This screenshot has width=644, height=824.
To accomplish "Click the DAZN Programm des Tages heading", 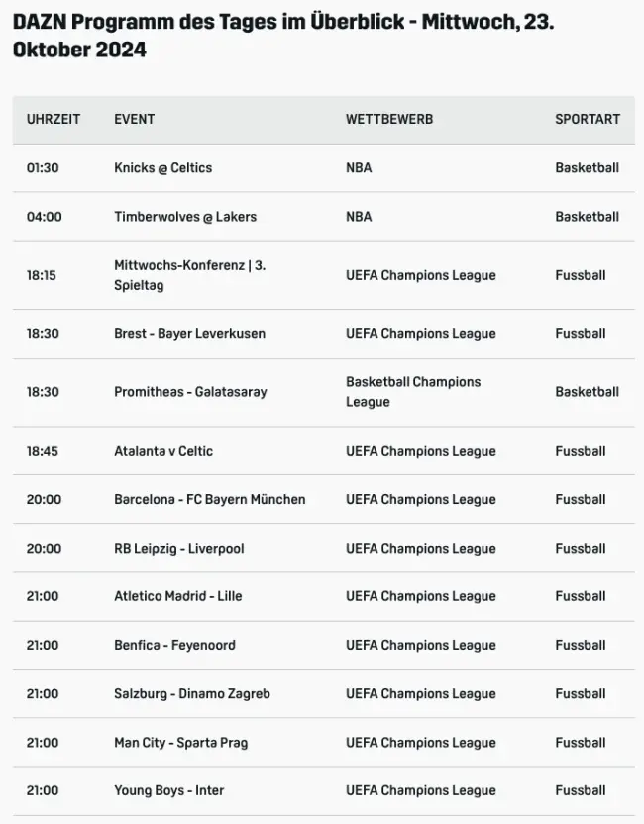I will [283, 36].
